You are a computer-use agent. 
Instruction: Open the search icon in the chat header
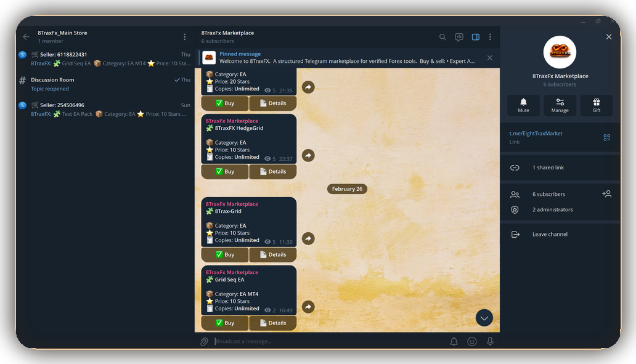pyautogui.click(x=442, y=37)
